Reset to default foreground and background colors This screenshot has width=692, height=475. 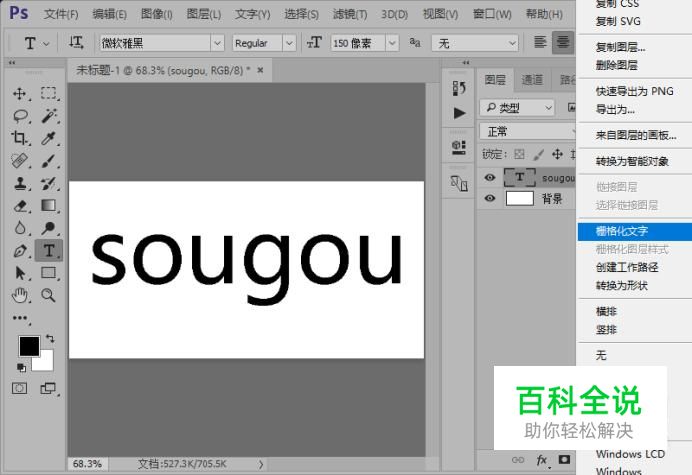pyautogui.click(x=21, y=367)
